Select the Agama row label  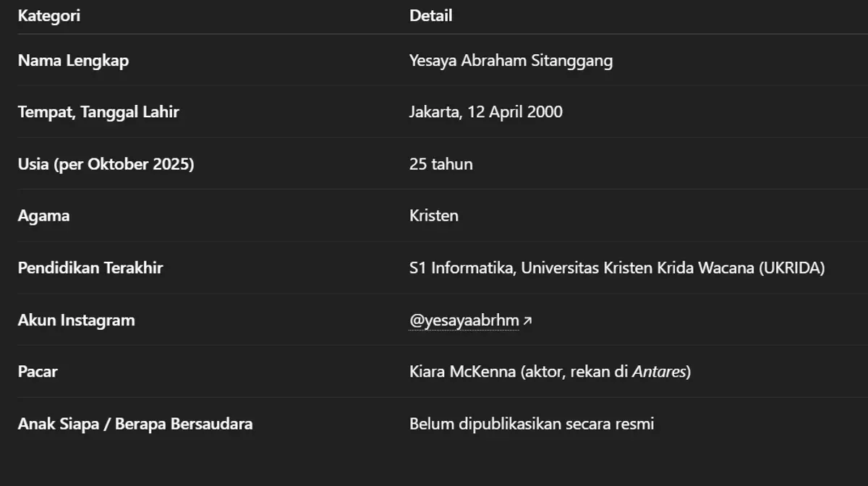click(43, 216)
